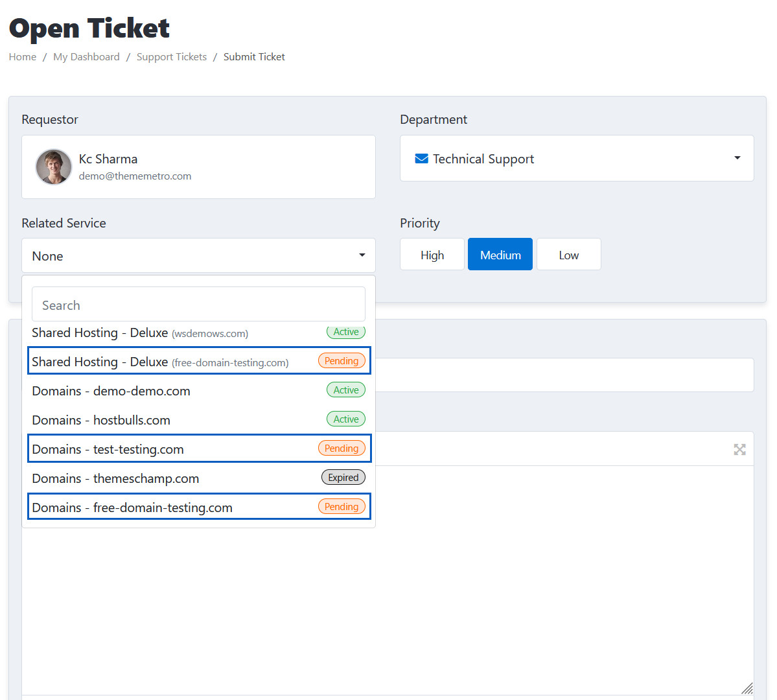Open the Department dropdown
The image size is (777, 700).
click(x=576, y=159)
